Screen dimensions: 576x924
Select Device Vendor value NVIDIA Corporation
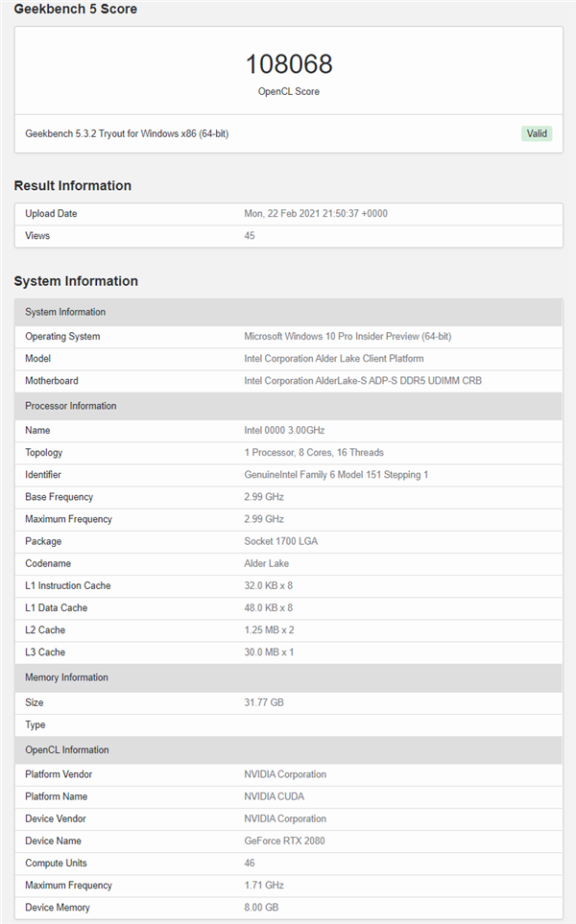tap(285, 818)
